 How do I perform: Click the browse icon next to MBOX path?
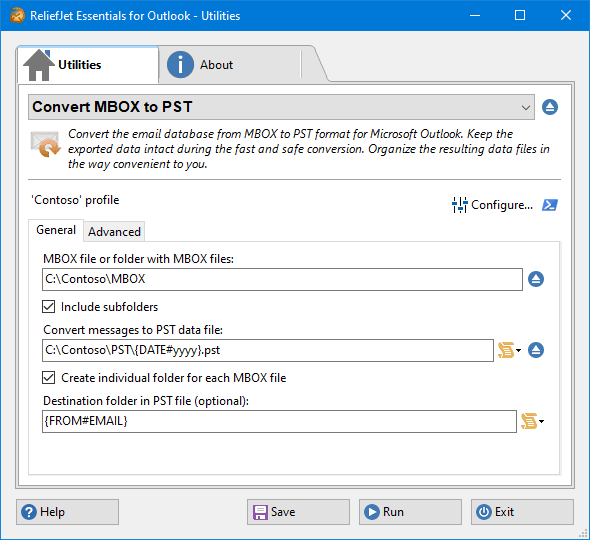(x=536, y=279)
